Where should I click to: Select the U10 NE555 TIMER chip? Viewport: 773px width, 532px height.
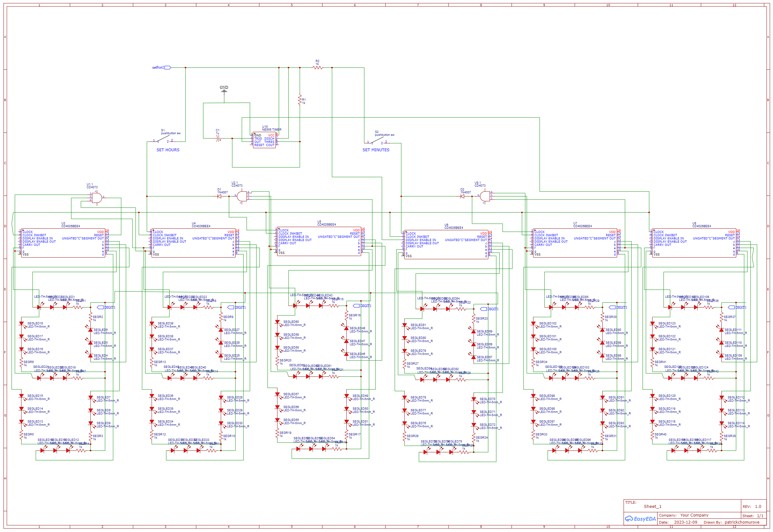coord(264,140)
